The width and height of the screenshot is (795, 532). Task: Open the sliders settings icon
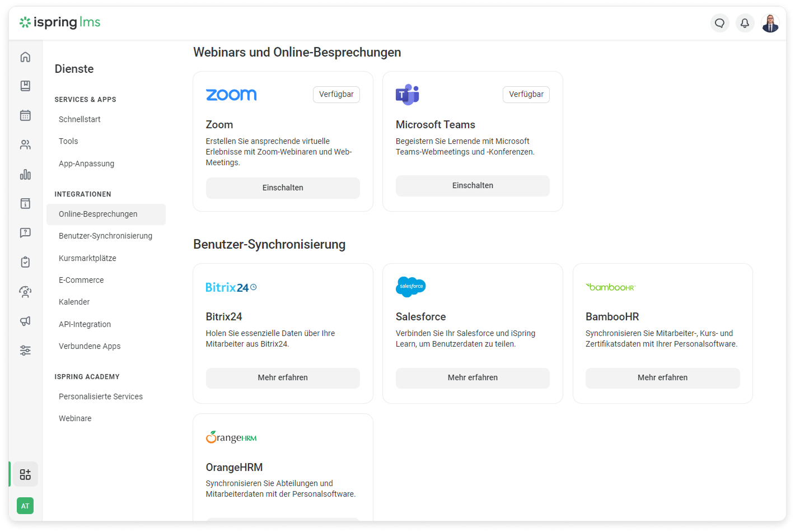[25, 351]
